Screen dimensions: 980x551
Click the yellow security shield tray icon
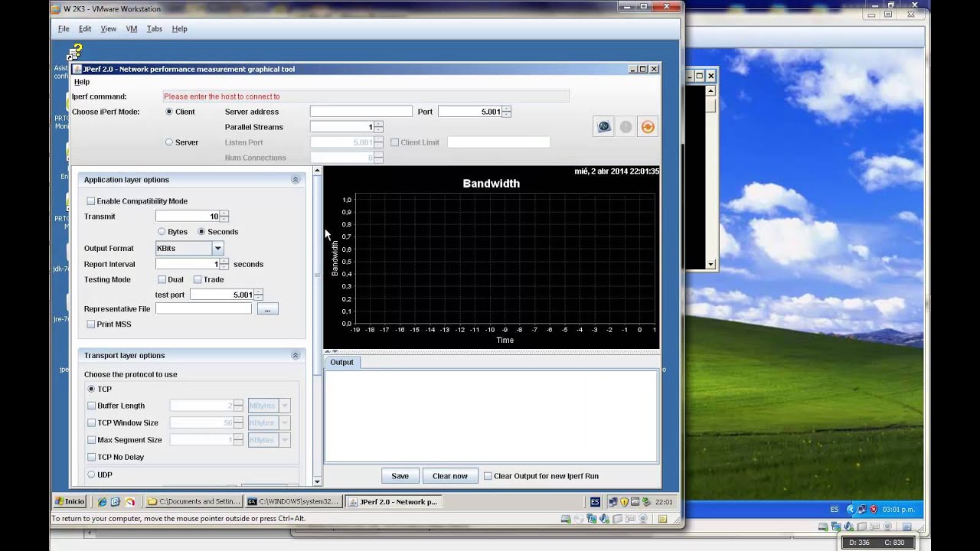point(624,502)
